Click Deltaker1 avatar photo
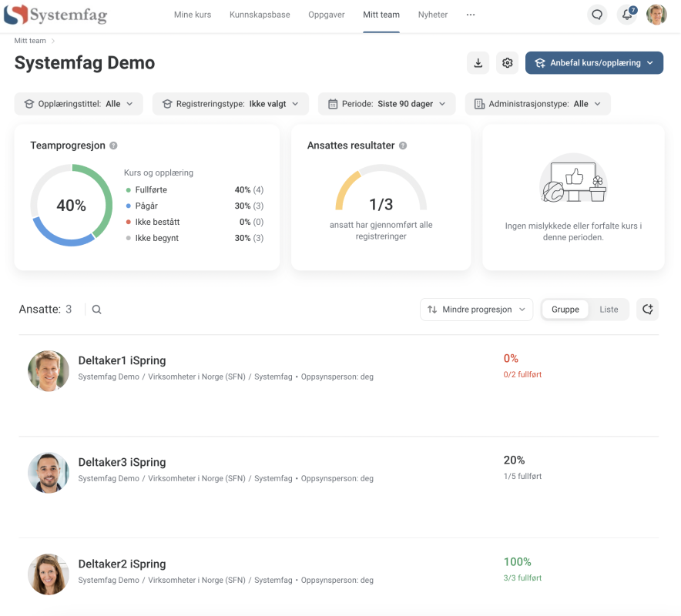Screen dimensions: 681x616 (49, 371)
